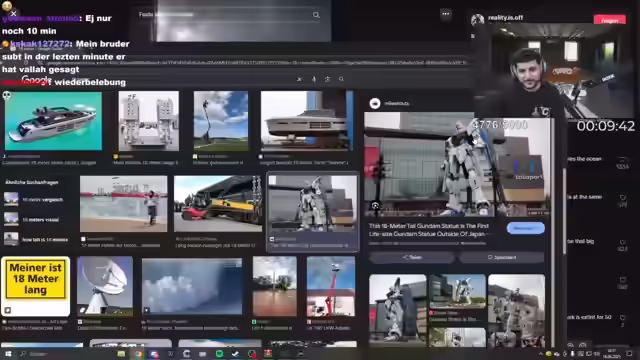Open Spotify from the taskbar
Screen dimensions: 640x360
pos(219,353)
